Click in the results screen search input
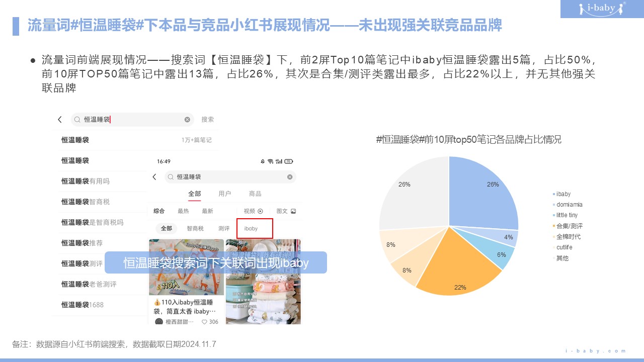The width and height of the screenshot is (644, 362). point(230,177)
